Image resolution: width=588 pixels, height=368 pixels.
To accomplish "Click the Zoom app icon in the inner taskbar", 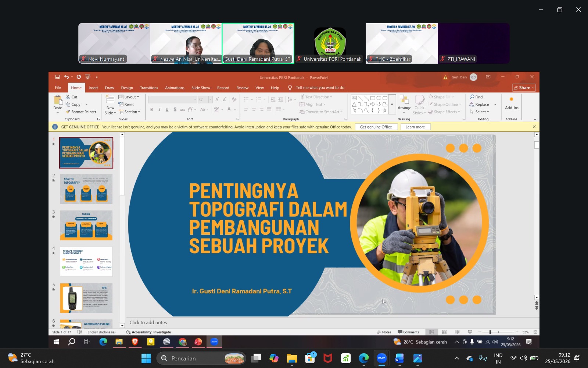I will coord(214,342).
